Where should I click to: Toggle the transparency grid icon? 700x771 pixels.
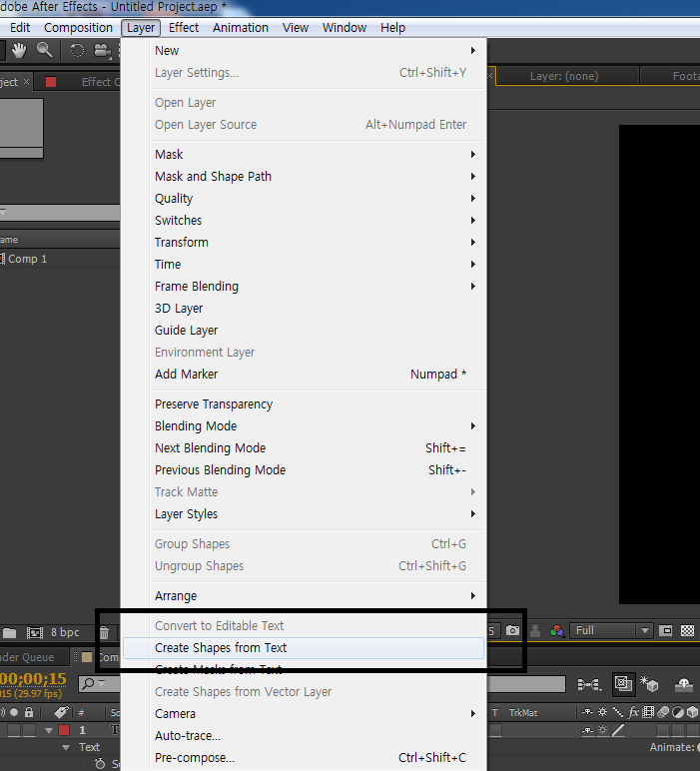687,630
